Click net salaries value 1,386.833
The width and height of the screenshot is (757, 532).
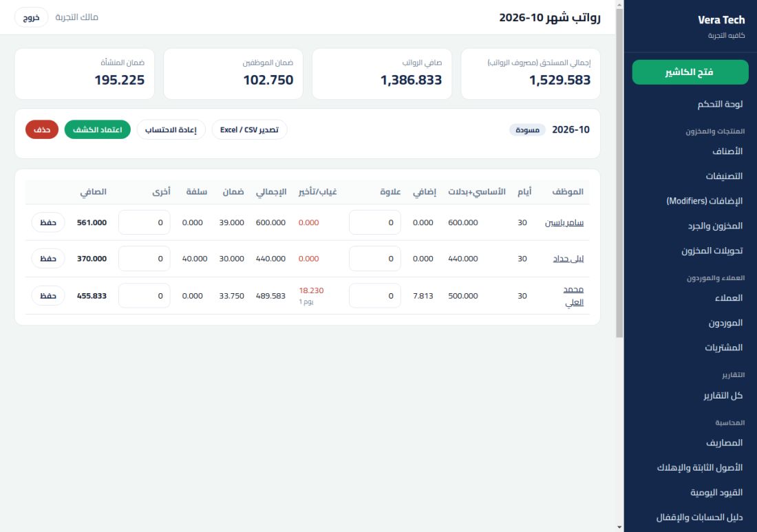pyautogui.click(x=412, y=80)
